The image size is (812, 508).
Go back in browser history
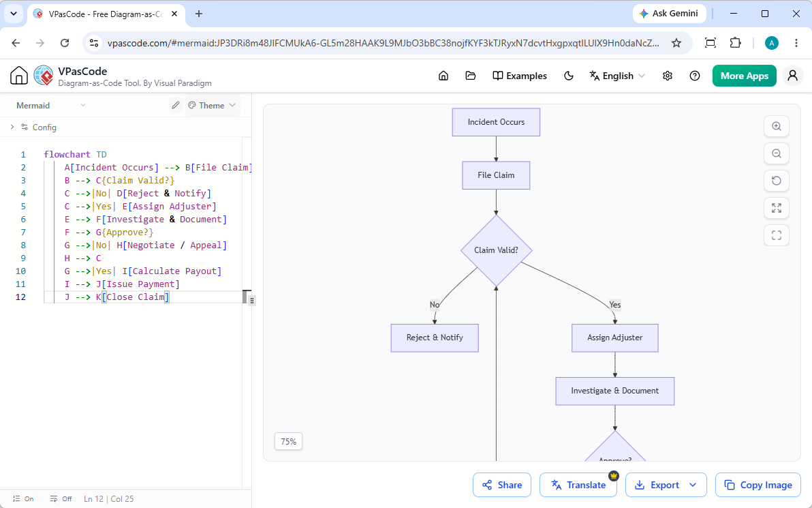16,43
